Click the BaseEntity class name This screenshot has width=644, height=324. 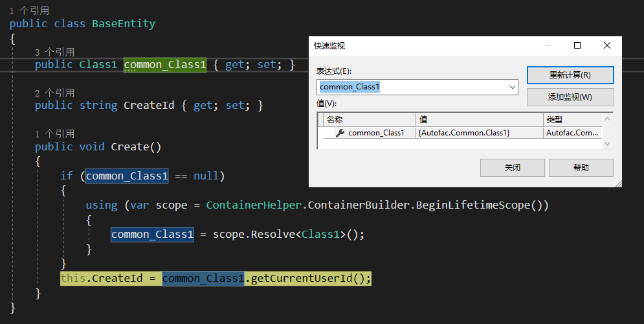[123, 24]
